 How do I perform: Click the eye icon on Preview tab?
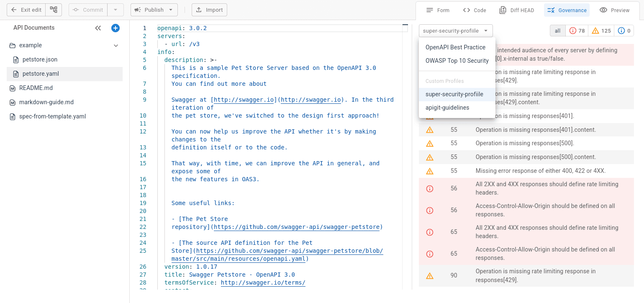coord(603,10)
